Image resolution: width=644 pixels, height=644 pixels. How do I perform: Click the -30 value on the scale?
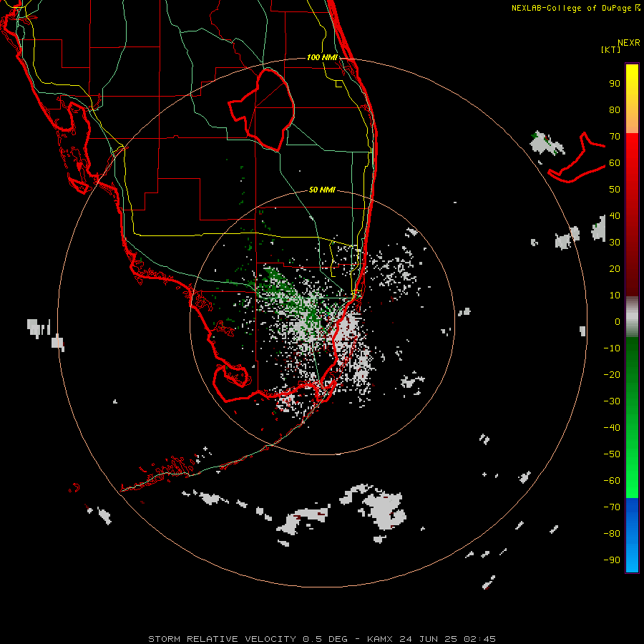pos(612,401)
